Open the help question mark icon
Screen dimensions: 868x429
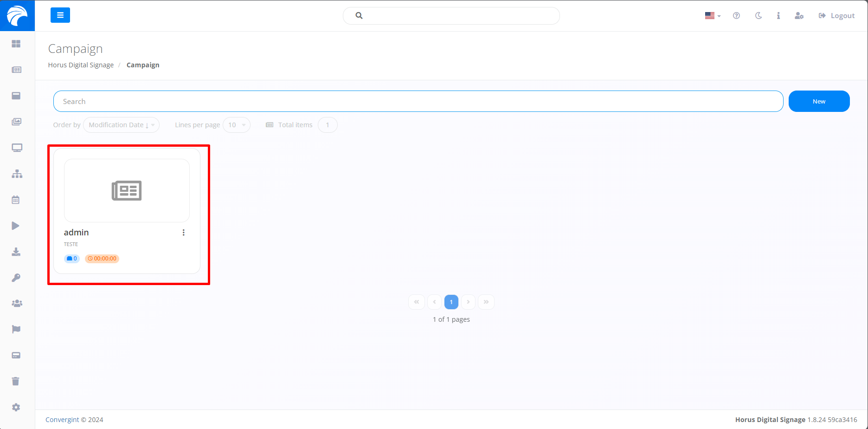point(736,16)
